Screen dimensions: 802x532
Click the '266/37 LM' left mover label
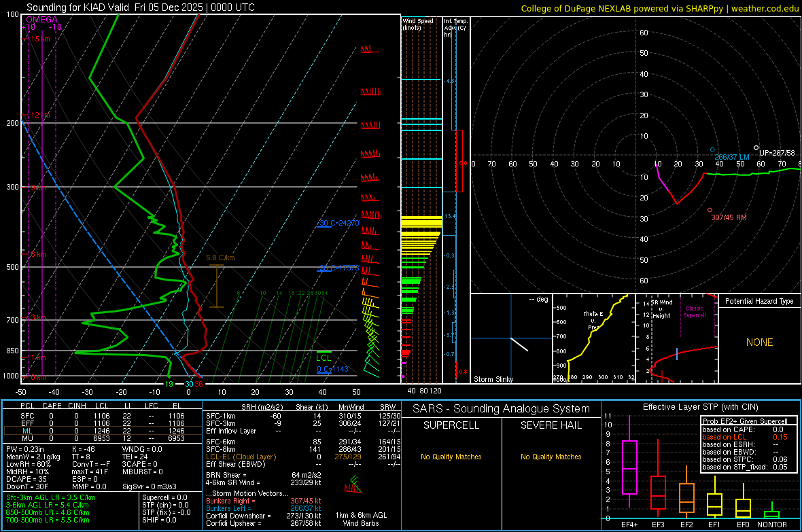click(x=732, y=157)
